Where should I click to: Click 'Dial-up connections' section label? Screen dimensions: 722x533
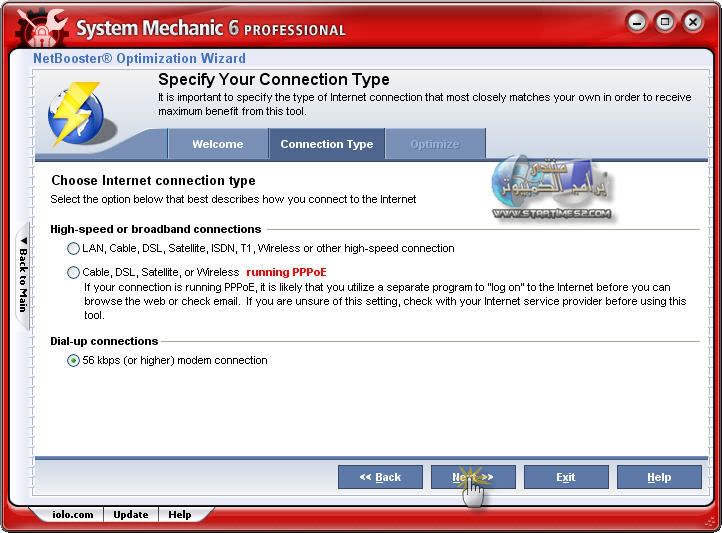pyautogui.click(x=104, y=341)
